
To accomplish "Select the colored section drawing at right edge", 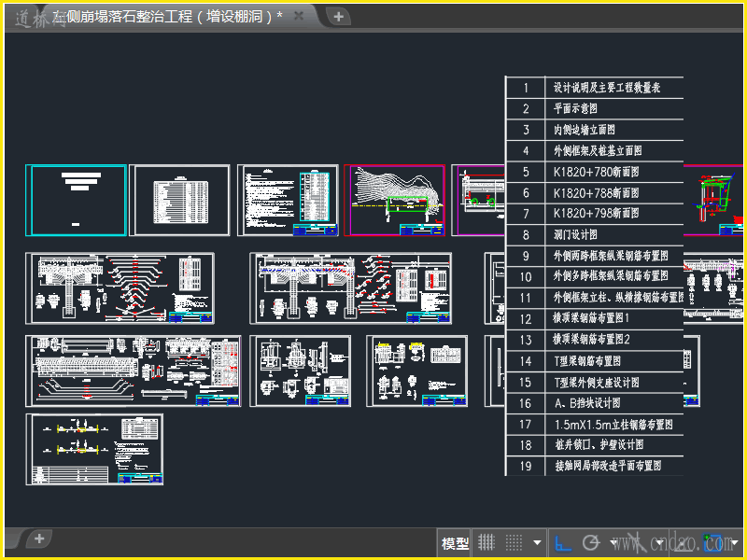I will click(x=713, y=200).
